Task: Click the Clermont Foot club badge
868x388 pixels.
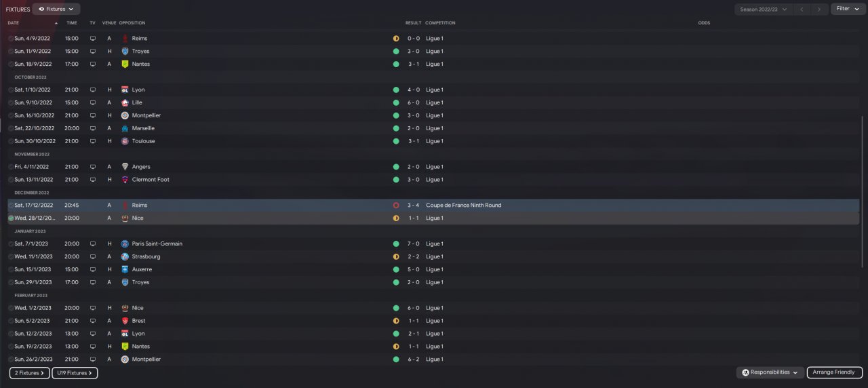Action: pyautogui.click(x=125, y=180)
